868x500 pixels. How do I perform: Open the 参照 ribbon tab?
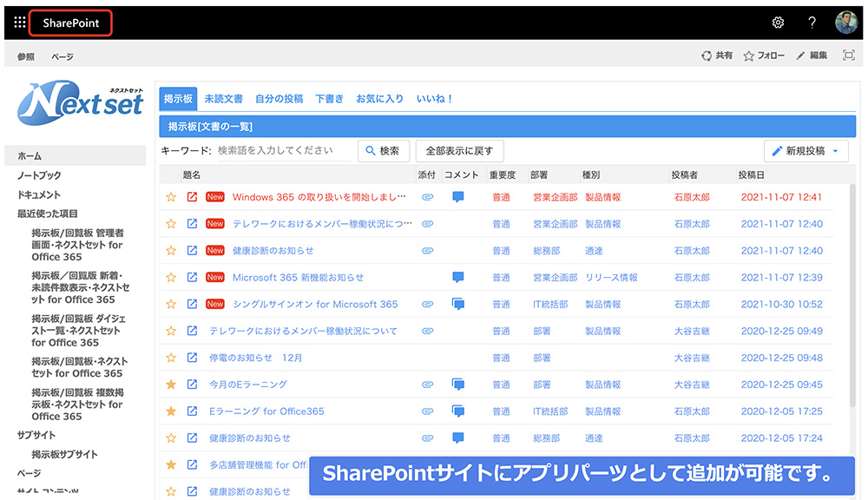coord(25,56)
